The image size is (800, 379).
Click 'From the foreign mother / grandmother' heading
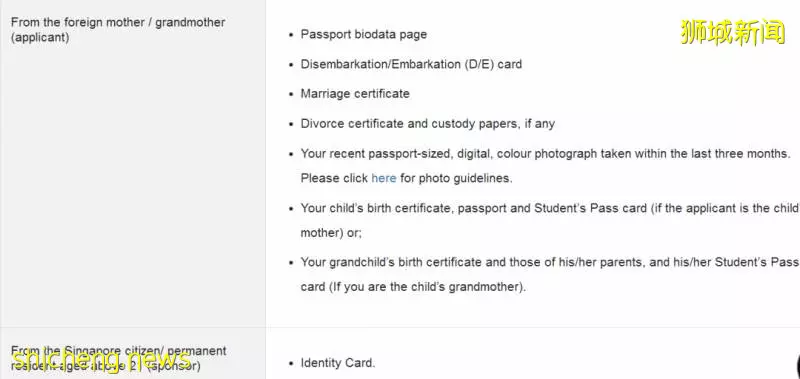click(118, 22)
